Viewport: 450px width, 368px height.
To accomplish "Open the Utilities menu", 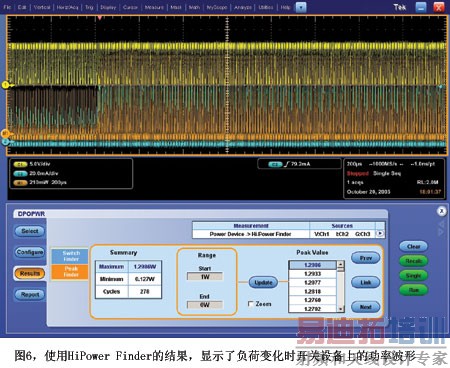I will click(266, 7).
